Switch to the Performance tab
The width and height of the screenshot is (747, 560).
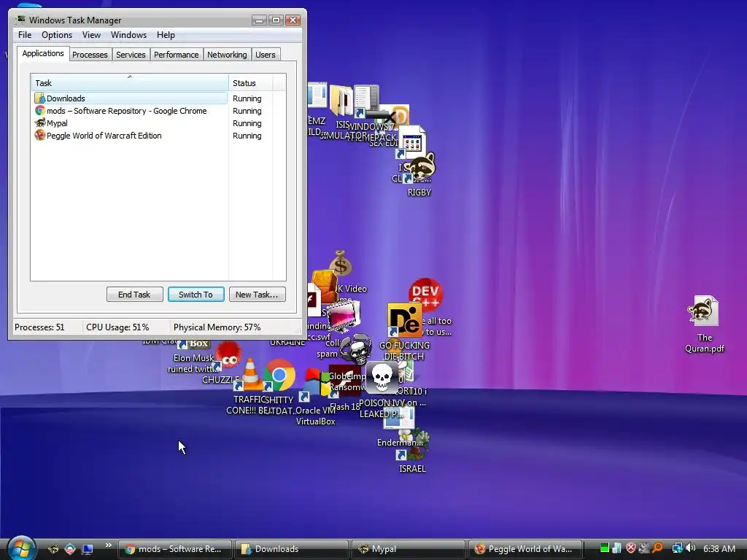(x=177, y=55)
